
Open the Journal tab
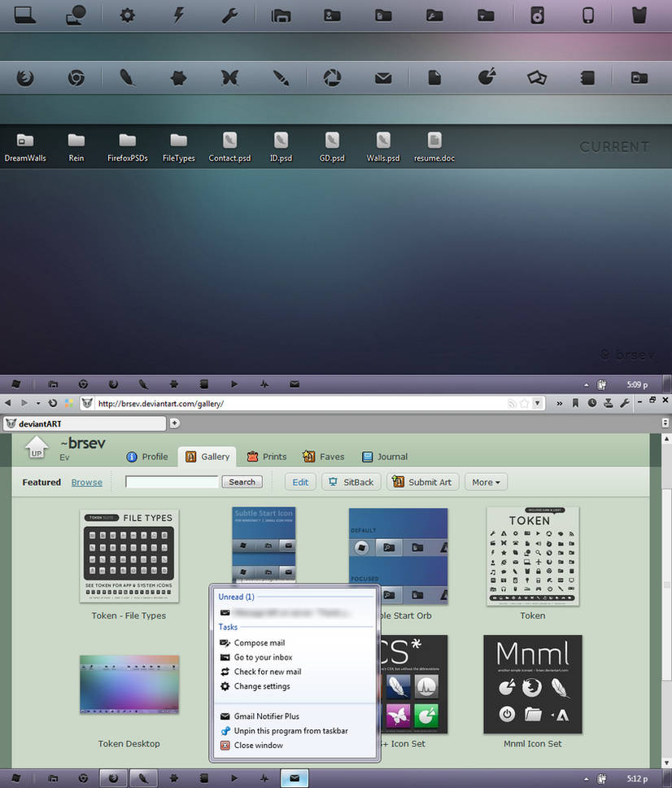pos(385,457)
